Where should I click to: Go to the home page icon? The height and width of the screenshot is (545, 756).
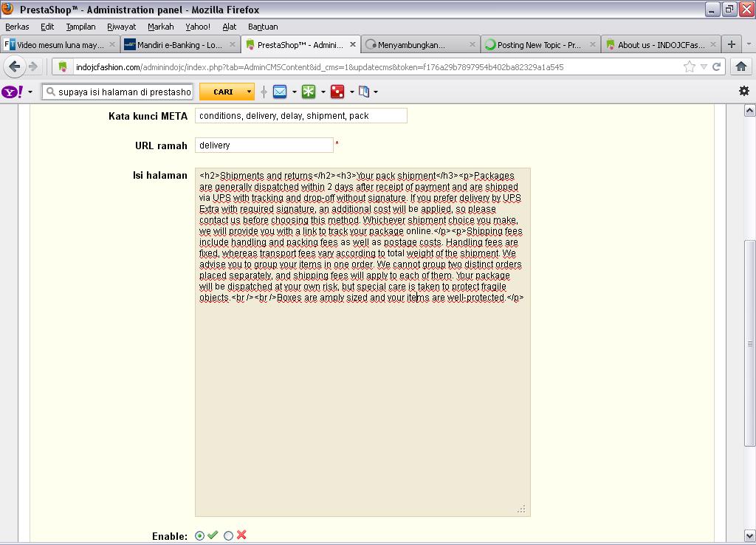741,66
